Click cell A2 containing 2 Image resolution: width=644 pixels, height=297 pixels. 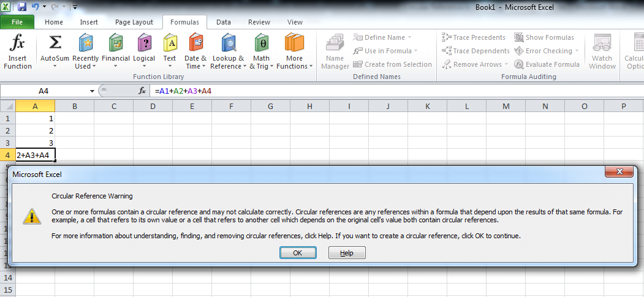click(36, 130)
